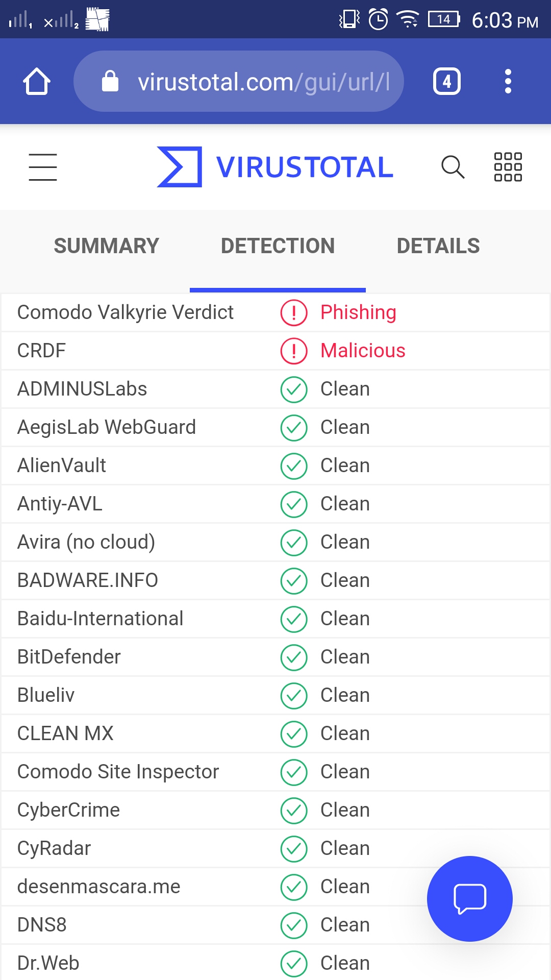Viewport: 551px width, 980px height.
Task: Tap the VirusTotal logo
Action: [x=275, y=167]
